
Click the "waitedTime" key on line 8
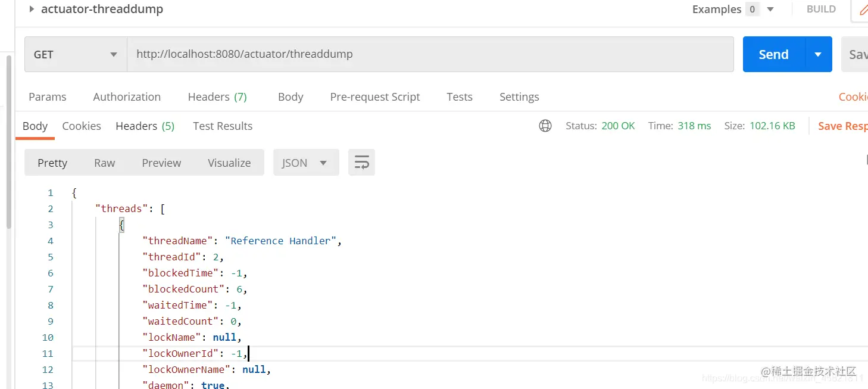(177, 305)
